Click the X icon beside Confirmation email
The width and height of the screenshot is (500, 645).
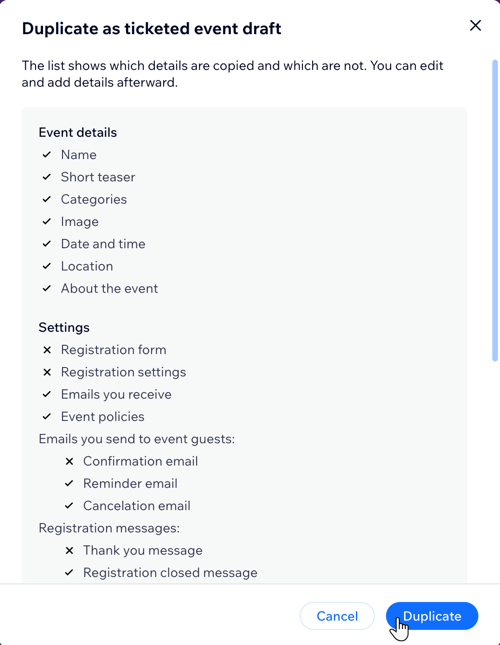coord(69,461)
